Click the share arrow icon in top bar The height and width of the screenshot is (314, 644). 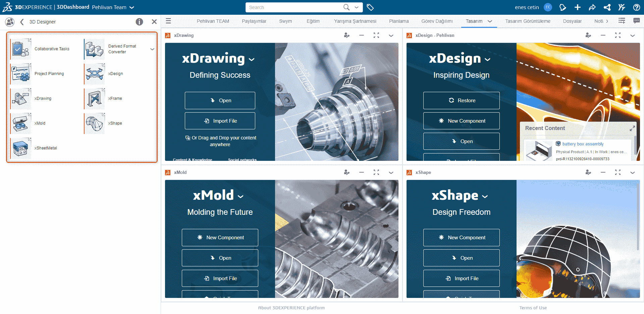click(592, 7)
